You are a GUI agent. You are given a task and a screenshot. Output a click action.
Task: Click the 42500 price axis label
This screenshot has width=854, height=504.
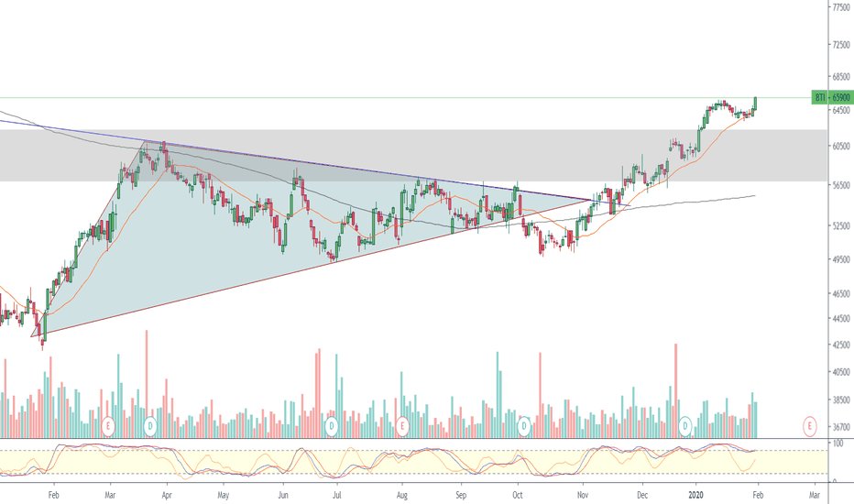[841, 345]
